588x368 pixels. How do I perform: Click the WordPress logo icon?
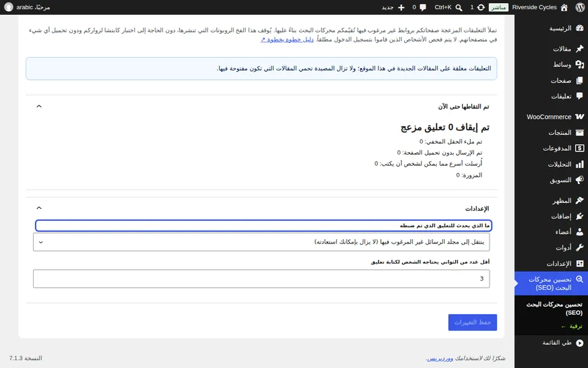click(x=580, y=7)
